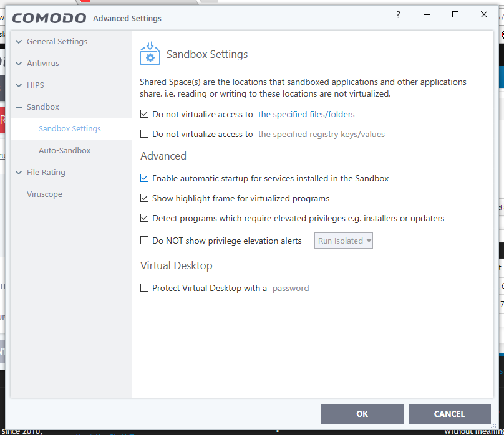
Task: Toggle Detect programs requiring elevated privileges checkbox
Action: [x=144, y=218]
